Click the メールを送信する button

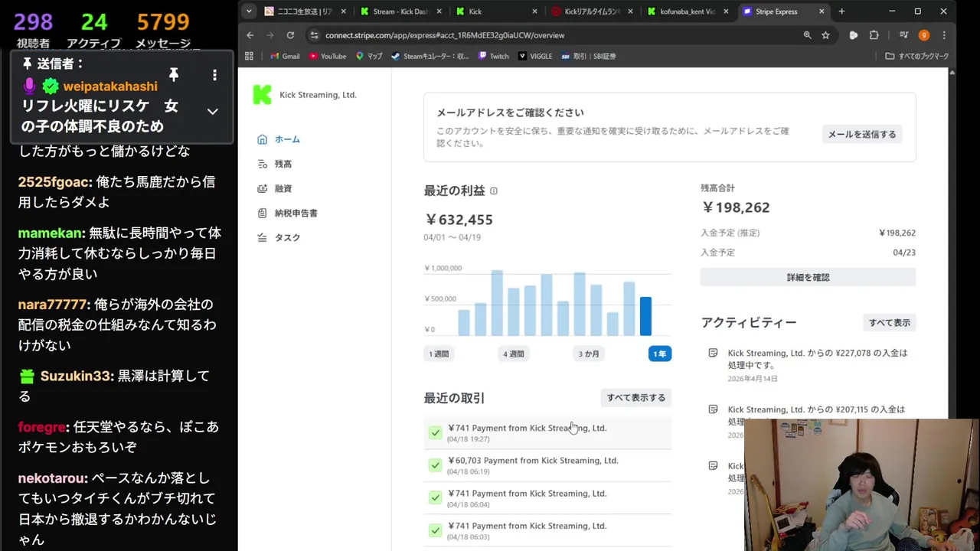(861, 134)
